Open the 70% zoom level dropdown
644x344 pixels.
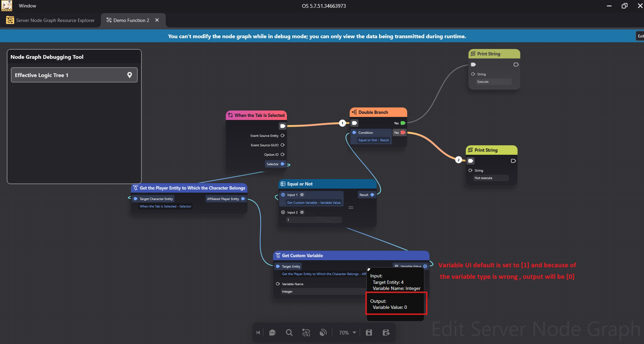(x=348, y=333)
